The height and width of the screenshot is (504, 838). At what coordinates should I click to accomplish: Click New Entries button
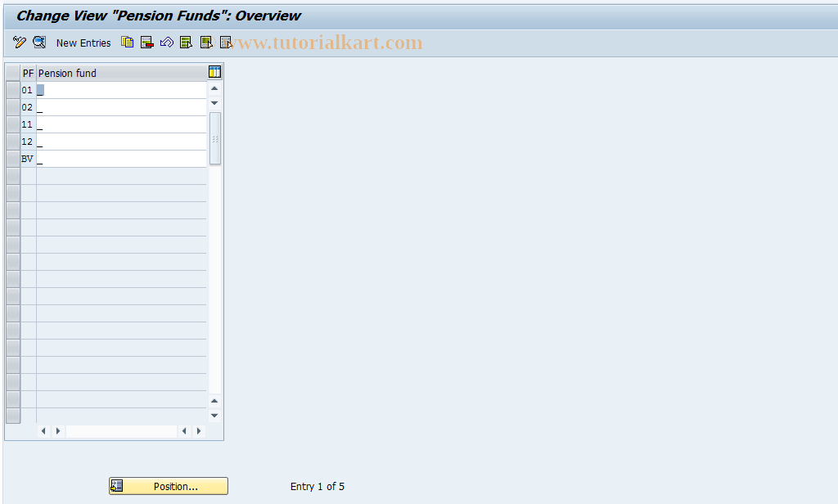point(83,43)
